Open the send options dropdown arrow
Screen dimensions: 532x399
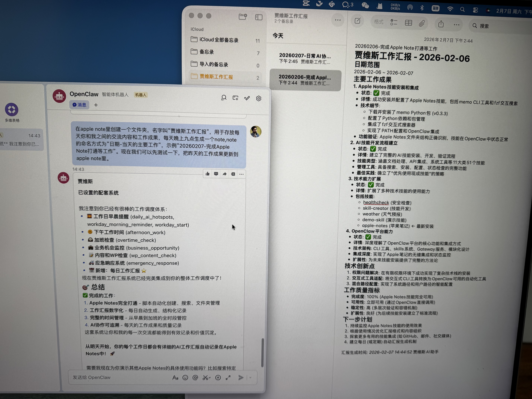pyautogui.click(x=250, y=378)
